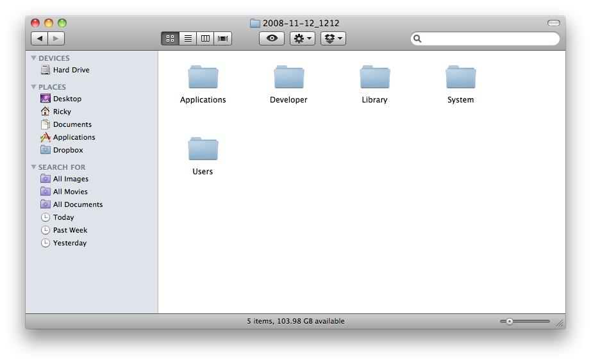Open Desktop in the sidebar
The width and height of the screenshot is (591, 364).
pos(61,99)
